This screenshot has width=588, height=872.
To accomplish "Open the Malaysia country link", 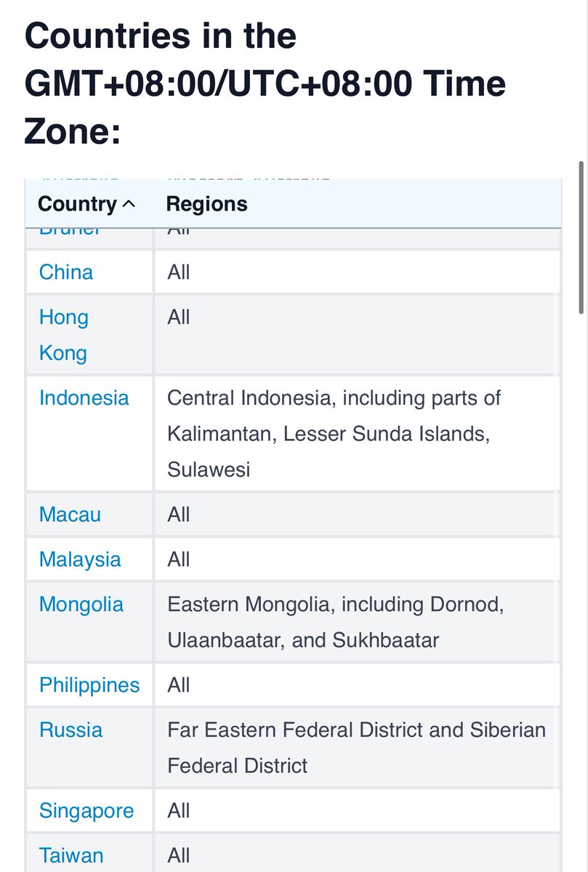I will [80, 560].
